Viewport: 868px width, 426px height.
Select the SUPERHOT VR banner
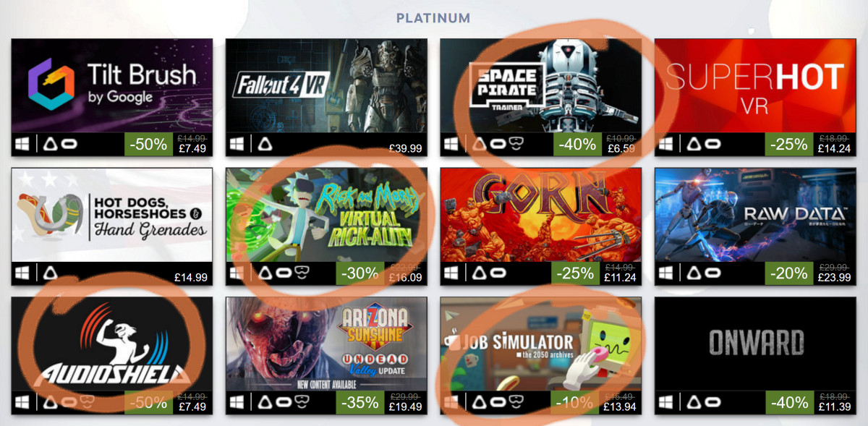click(756, 85)
